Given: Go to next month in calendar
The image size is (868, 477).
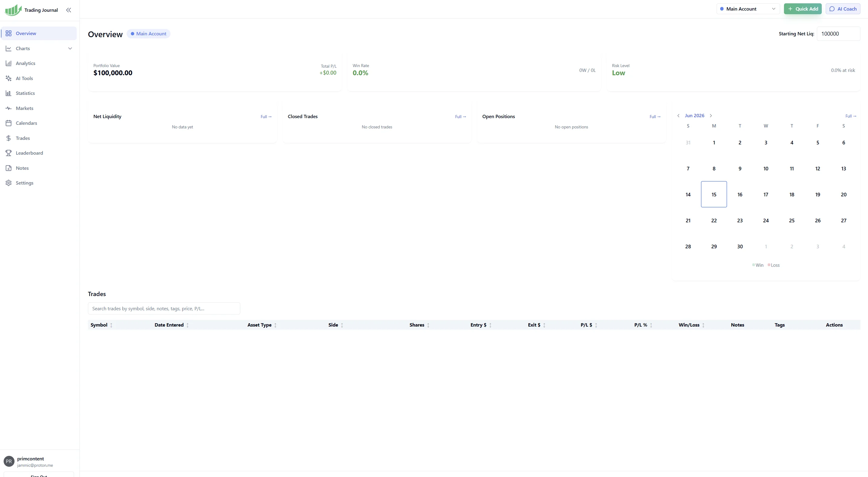Looking at the screenshot, I should coord(711,115).
